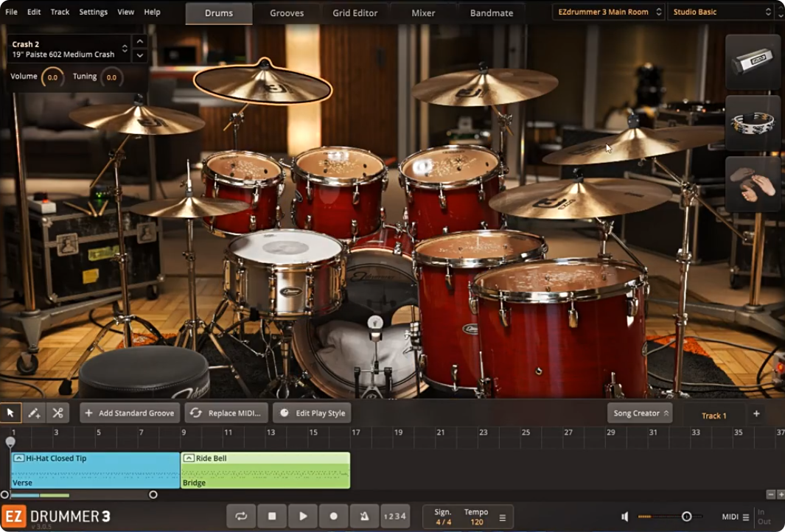The image size is (785, 532).
Task: Open the File menu
Action: [11, 12]
